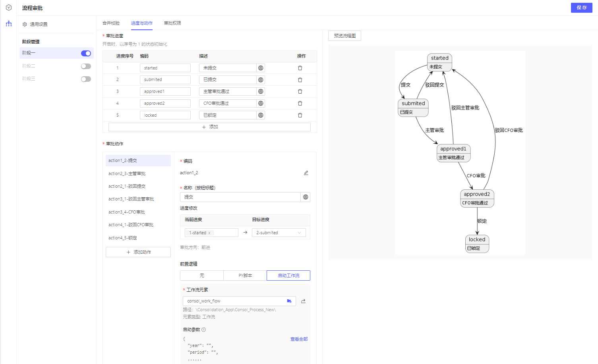Disable the 阶段一 toggle switch

[x=86, y=53]
